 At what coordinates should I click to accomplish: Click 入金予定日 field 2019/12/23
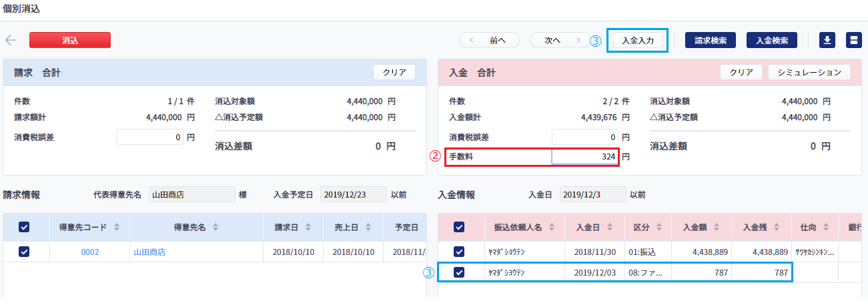353,195
